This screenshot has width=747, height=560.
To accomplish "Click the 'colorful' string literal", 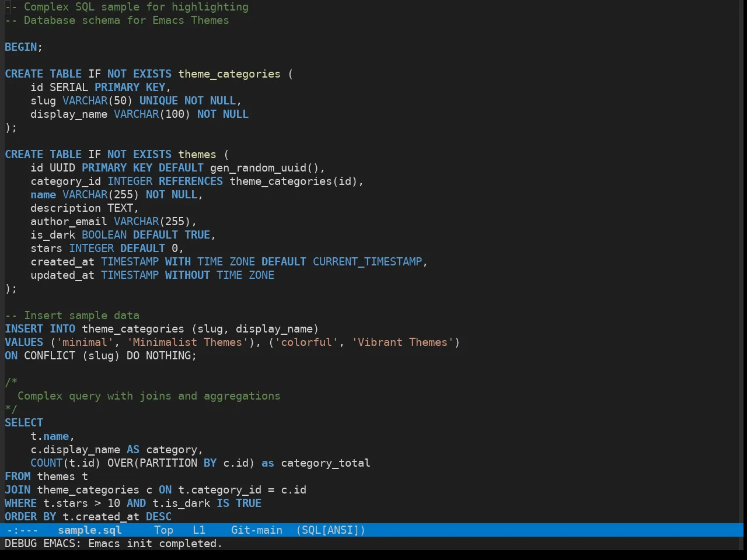I will point(306,342).
